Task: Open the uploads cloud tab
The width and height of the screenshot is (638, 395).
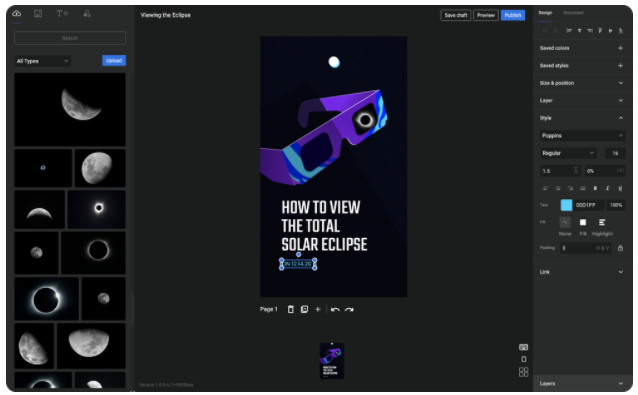Action: coord(17,13)
